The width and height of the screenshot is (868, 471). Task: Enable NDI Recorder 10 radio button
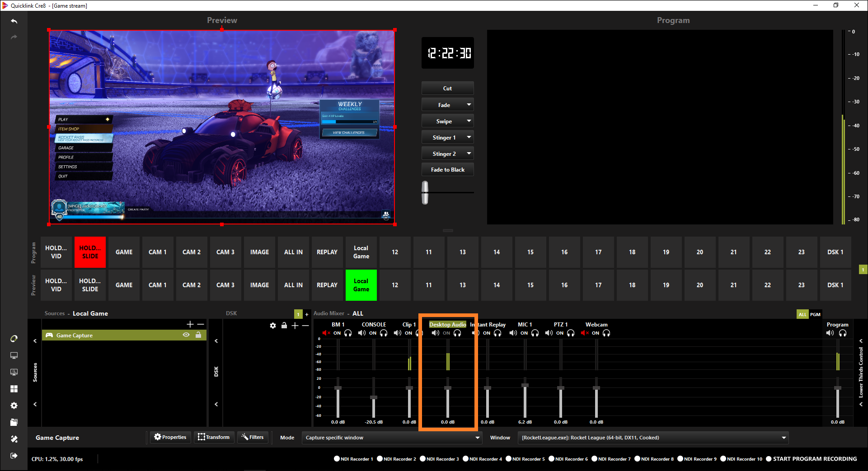tap(723, 459)
